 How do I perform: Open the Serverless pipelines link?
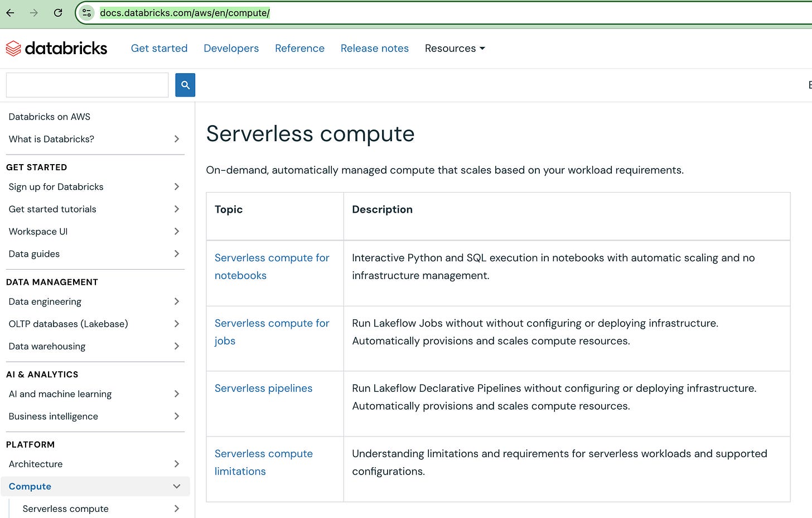[x=263, y=388]
